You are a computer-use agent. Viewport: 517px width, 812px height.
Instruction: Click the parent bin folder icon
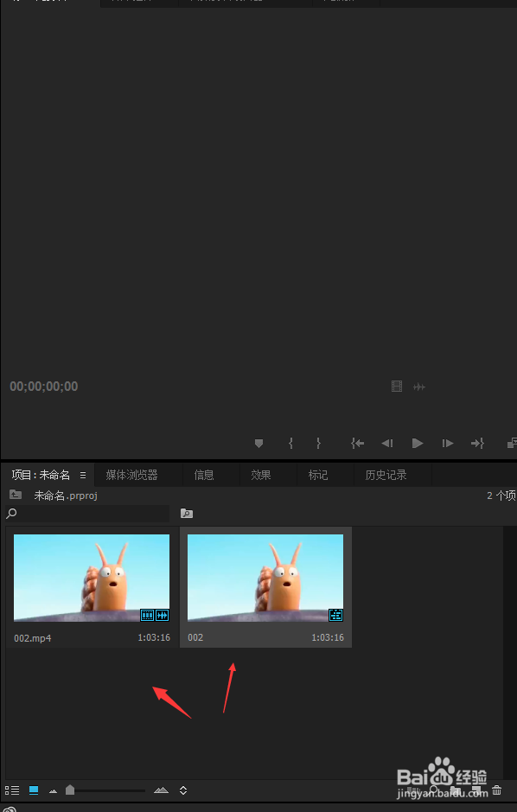click(16, 495)
